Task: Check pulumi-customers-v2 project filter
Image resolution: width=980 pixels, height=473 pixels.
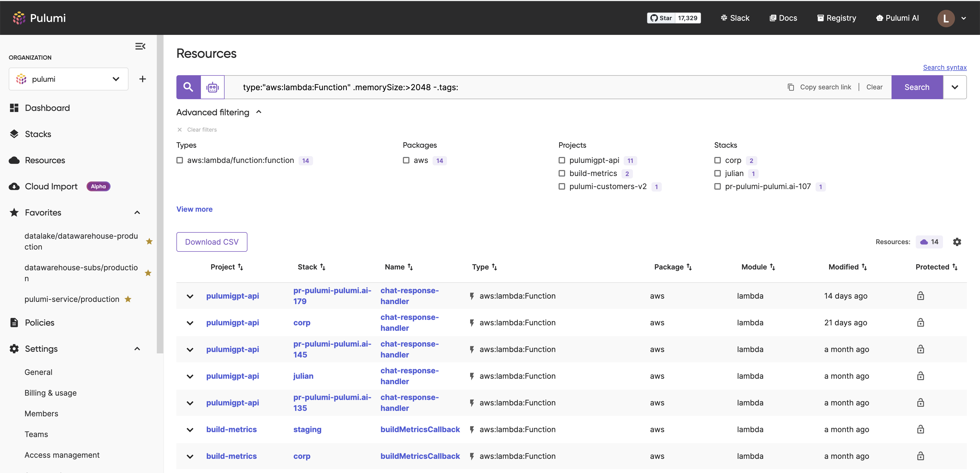Action: pyautogui.click(x=562, y=186)
